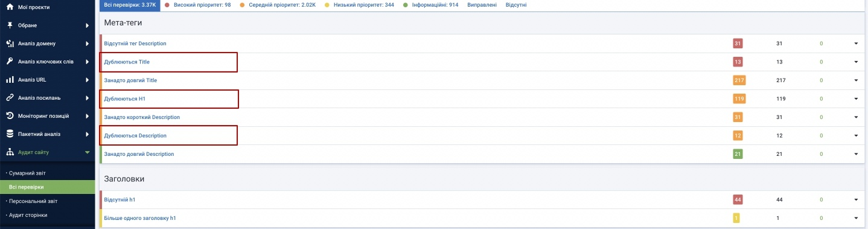
Task: Expand the Дублюються Title row dropdown
Action: [x=855, y=62]
